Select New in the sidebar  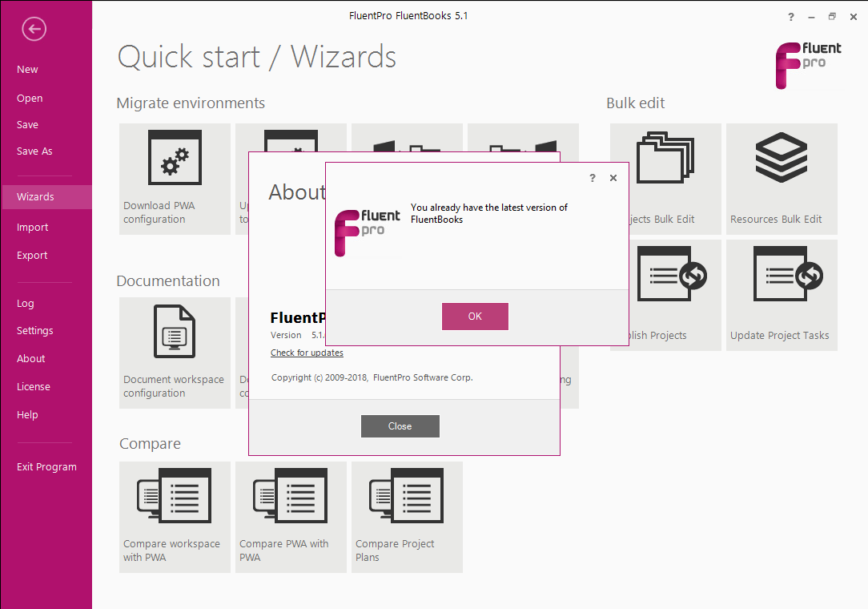click(x=27, y=69)
